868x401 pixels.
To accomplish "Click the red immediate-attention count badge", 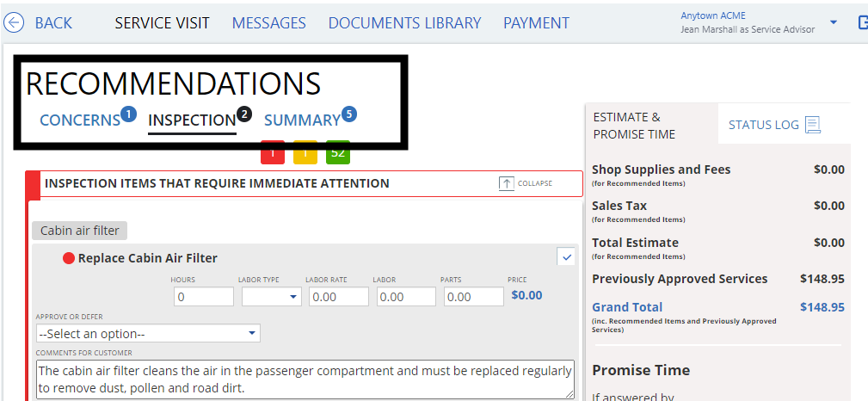I will pos(273,153).
